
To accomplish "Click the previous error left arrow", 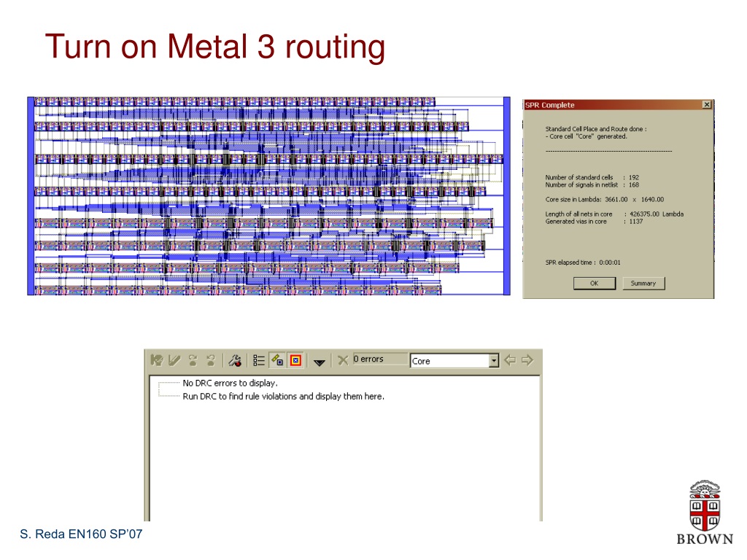I will point(510,360).
